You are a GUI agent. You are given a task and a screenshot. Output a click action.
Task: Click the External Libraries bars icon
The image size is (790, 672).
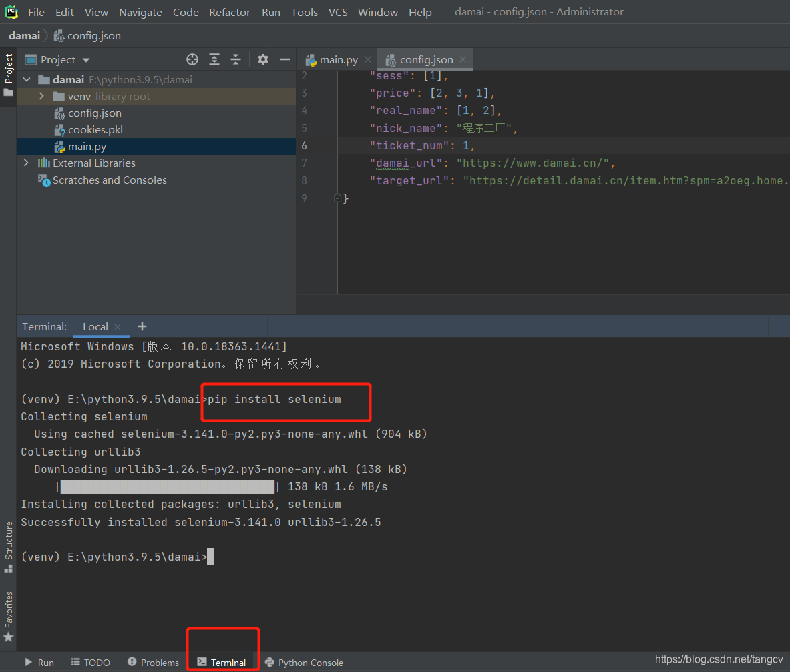coord(44,163)
